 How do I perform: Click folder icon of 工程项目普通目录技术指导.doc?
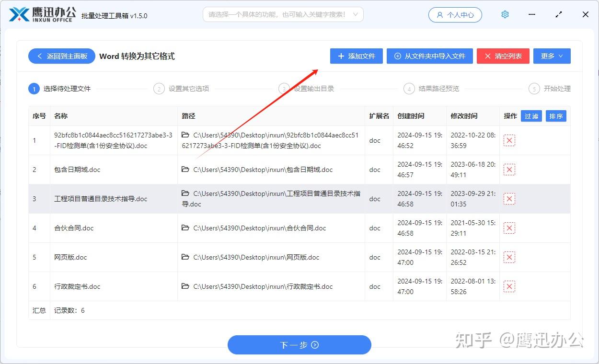pyautogui.click(x=185, y=193)
